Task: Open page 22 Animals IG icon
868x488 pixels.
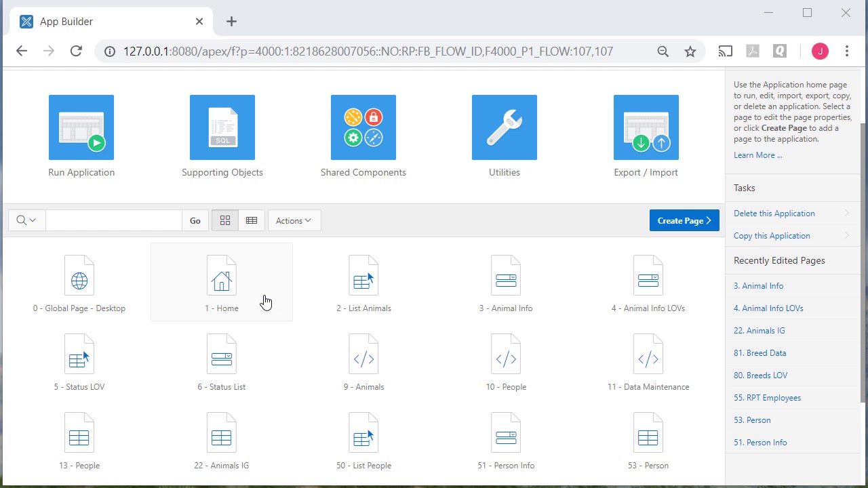Action: 222,432
